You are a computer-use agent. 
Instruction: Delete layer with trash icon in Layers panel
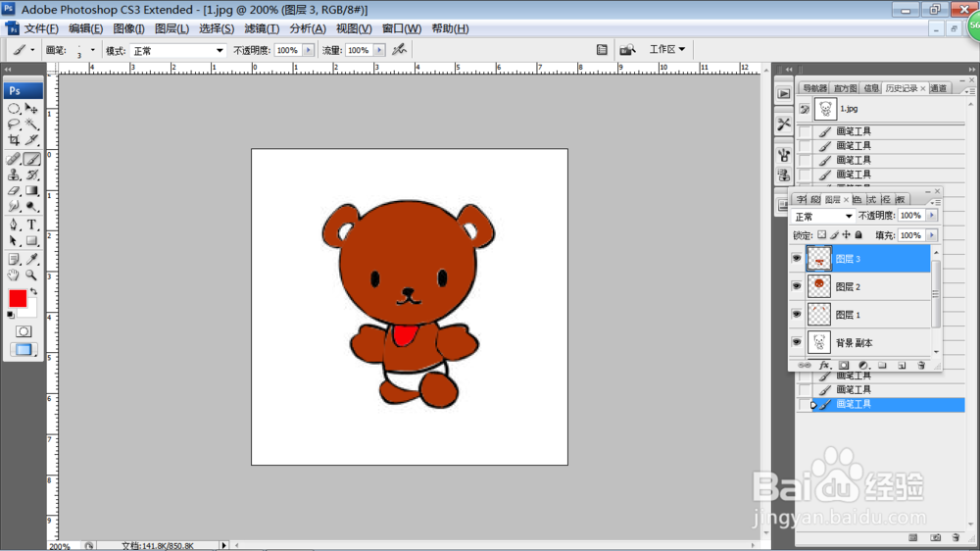(921, 366)
